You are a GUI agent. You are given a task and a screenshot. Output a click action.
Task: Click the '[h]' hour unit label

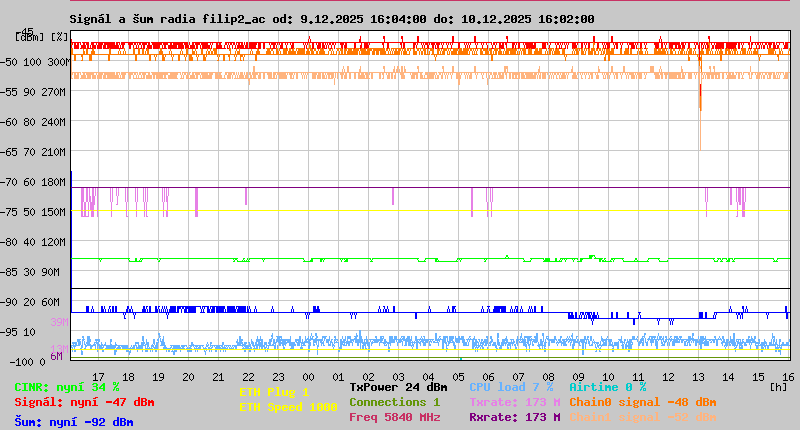[x=779, y=387]
